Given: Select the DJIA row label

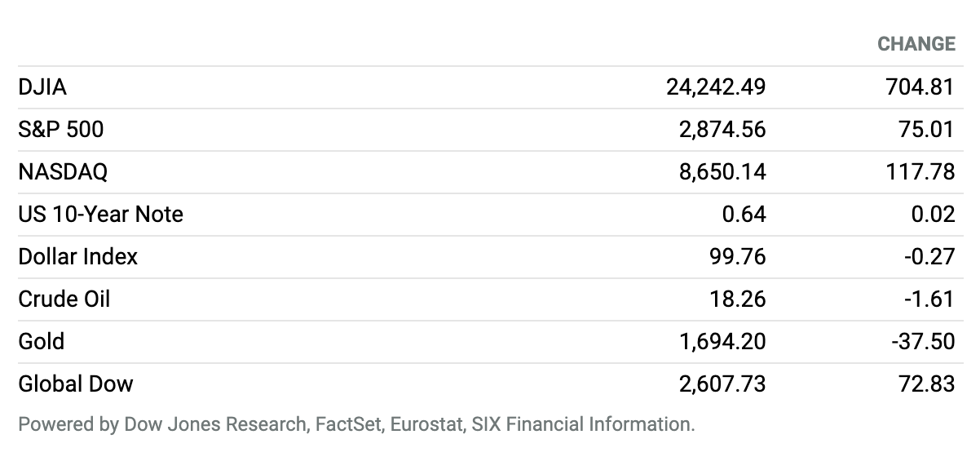Looking at the screenshot, I should [42, 86].
